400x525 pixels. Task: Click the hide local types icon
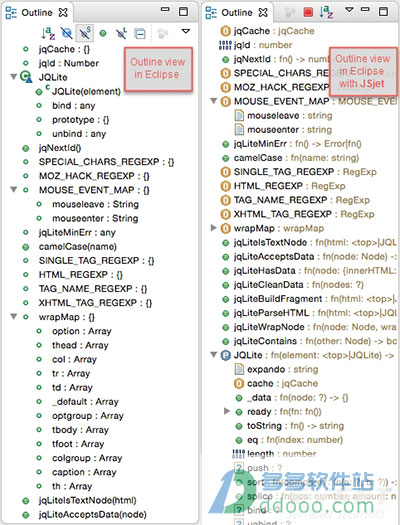coord(121,33)
